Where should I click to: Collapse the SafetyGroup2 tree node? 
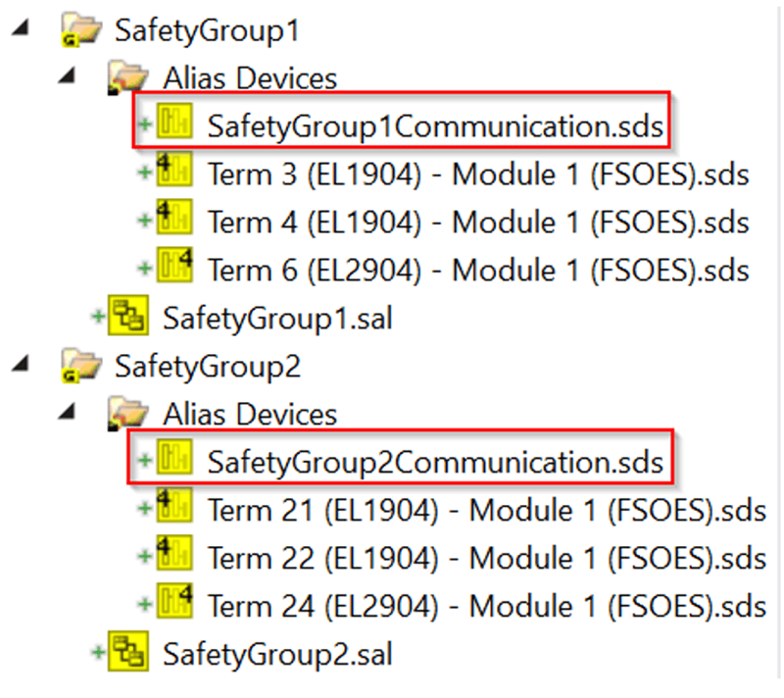(x=21, y=364)
